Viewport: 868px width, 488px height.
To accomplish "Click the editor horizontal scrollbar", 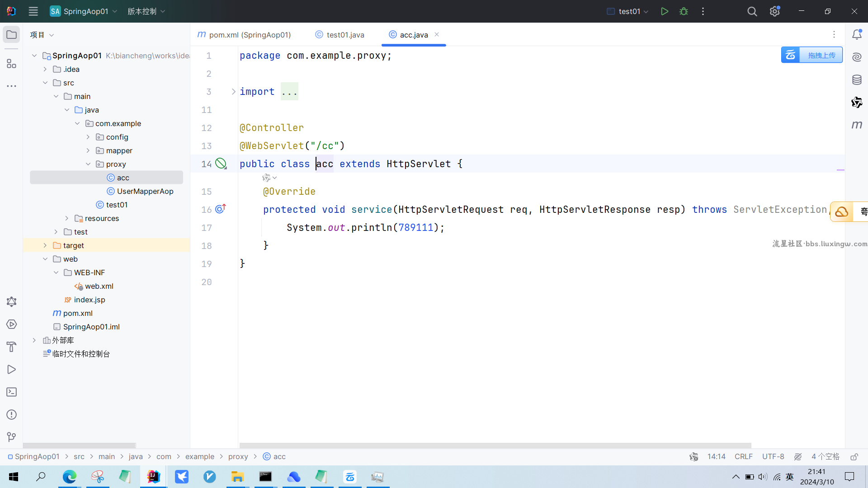I will click(495, 446).
